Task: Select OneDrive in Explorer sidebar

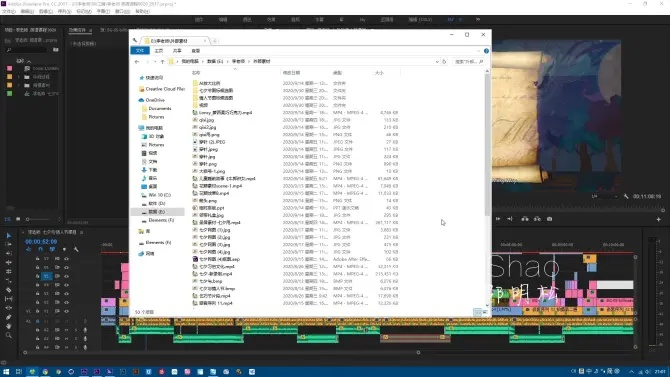Action: [155, 100]
